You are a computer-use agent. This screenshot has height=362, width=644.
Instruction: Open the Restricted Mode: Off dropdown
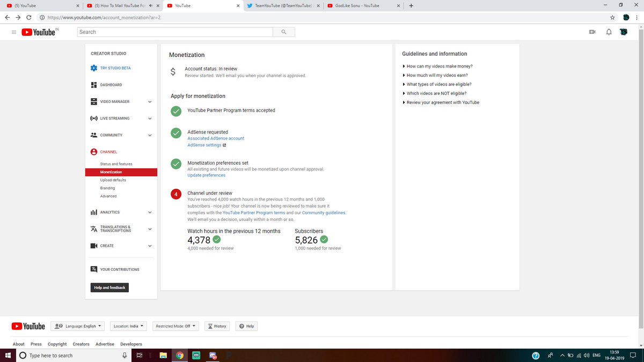[175, 326]
